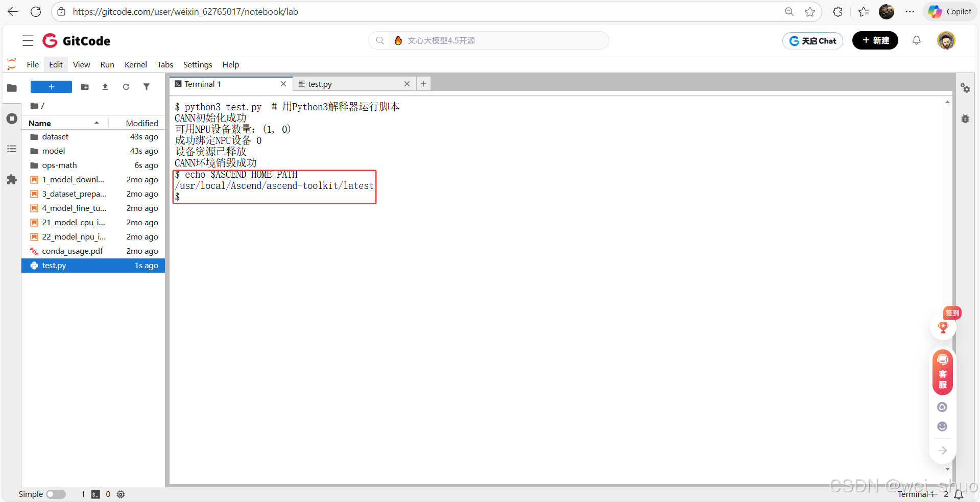Viewport: 980px width, 502px height.
Task: Open the hamburger navigation menu
Action: click(28, 40)
